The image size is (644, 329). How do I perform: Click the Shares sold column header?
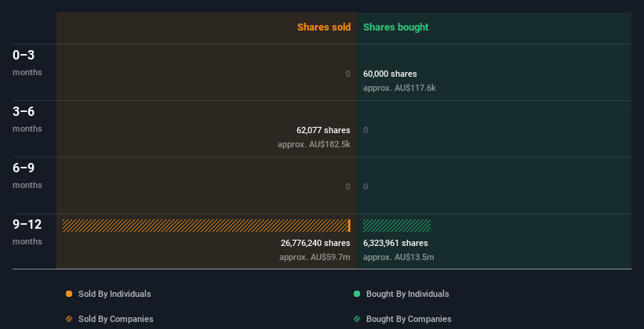[324, 27]
